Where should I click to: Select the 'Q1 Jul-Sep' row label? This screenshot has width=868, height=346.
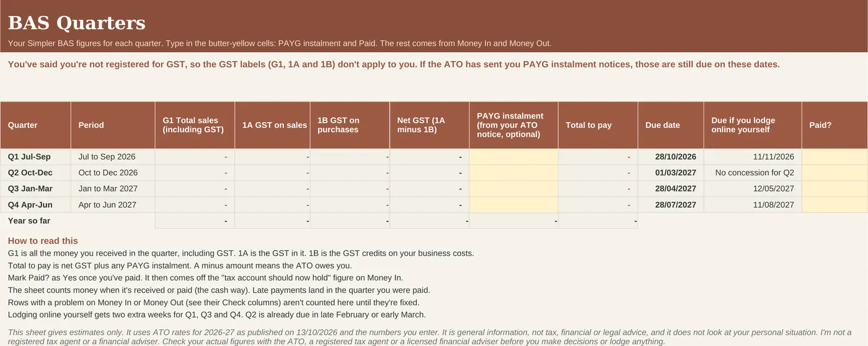[x=35, y=157]
